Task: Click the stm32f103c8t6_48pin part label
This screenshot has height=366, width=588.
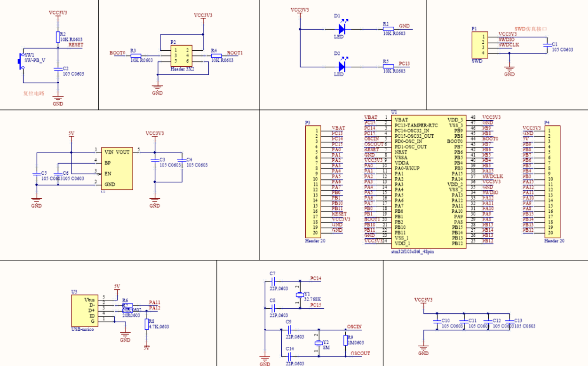Action: tap(413, 252)
